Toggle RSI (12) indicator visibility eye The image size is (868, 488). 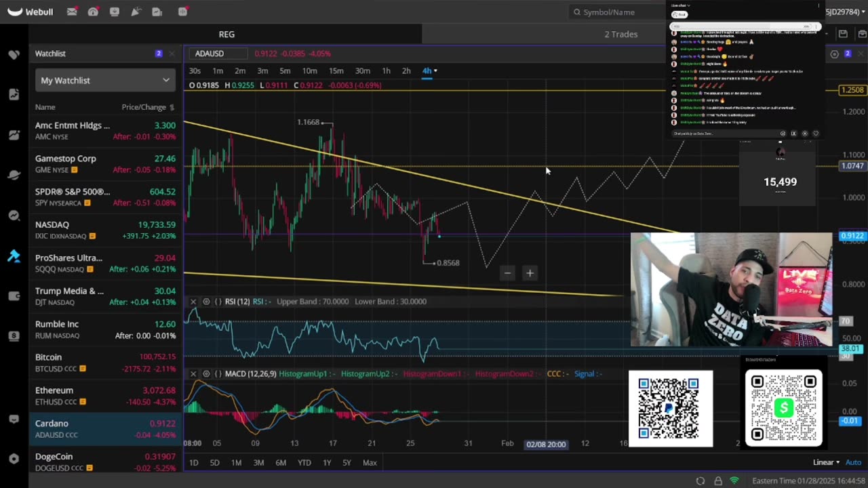(x=206, y=302)
